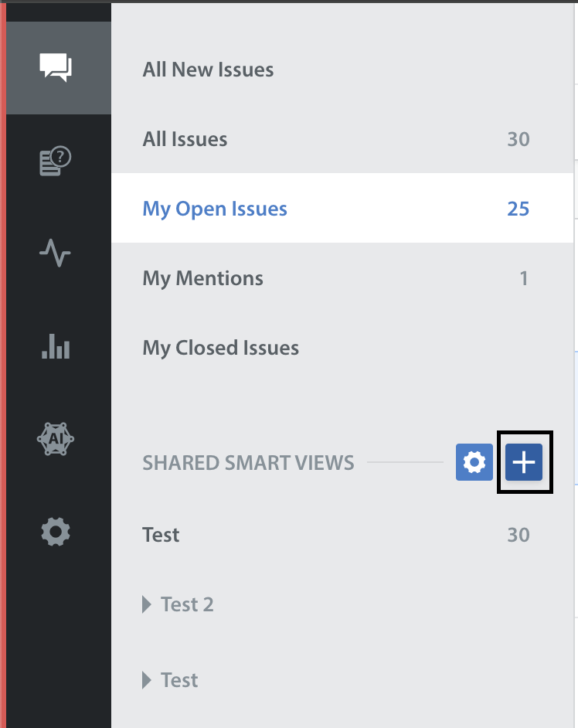Click the My Open Issues count 25
Screen dimensions: 578x728
(518, 209)
